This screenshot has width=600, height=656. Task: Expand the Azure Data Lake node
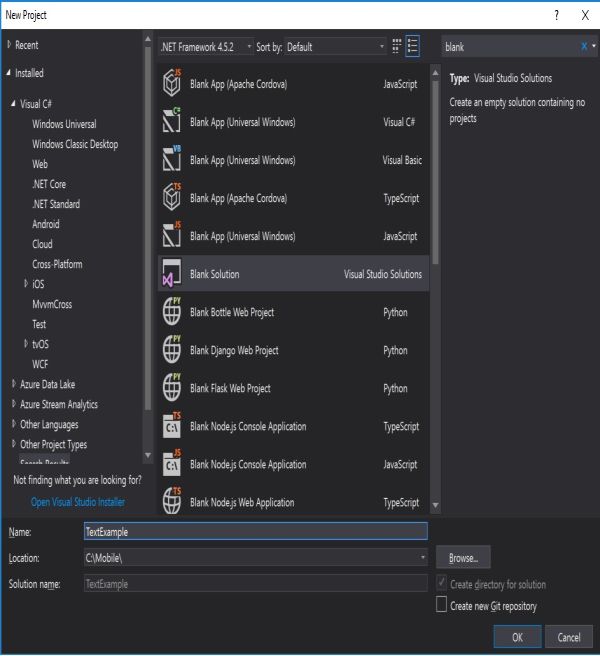point(14,384)
